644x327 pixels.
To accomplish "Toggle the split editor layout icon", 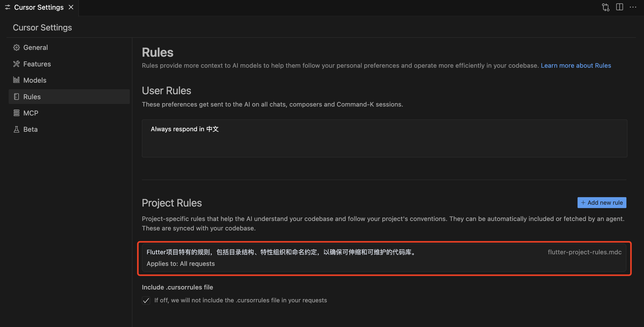I will click(x=619, y=7).
